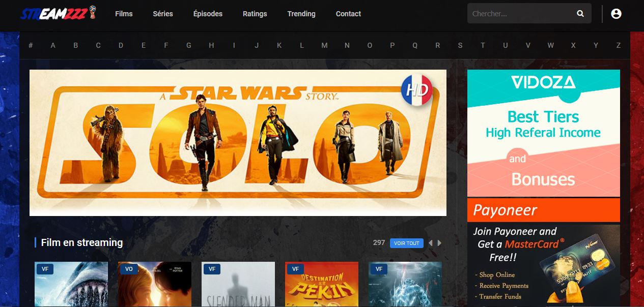
Task: Filter titles by letter Z
Action: pos(619,45)
